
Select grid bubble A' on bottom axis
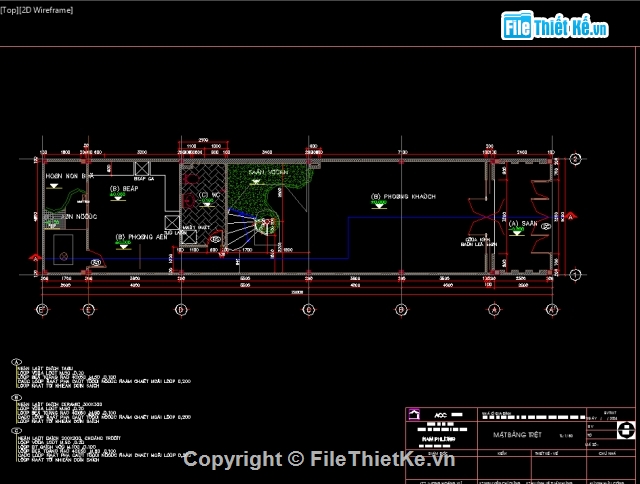pos(552,310)
